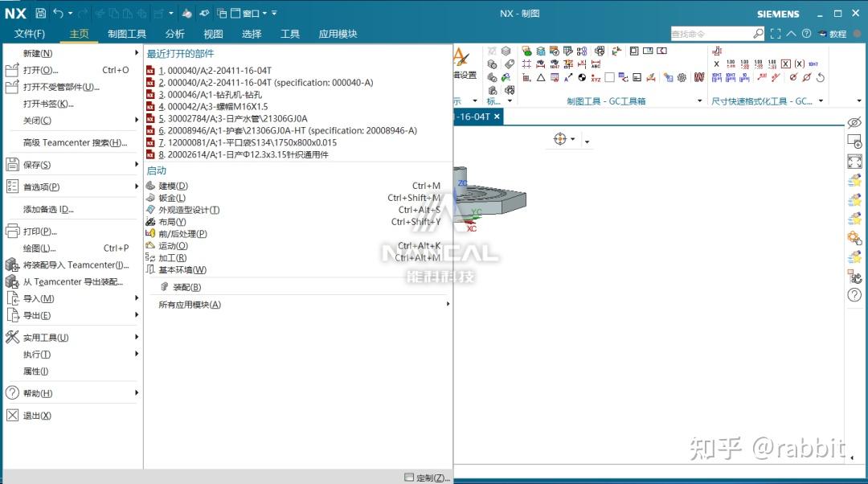Open the 制图工具 - GC工具箱 dropdown arrow
Screen dimensions: 868x484
(699, 100)
